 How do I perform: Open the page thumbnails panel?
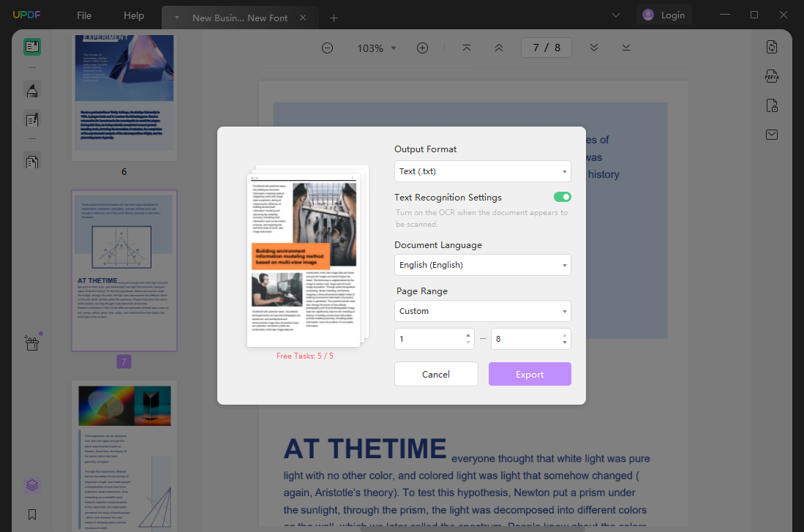click(31, 46)
